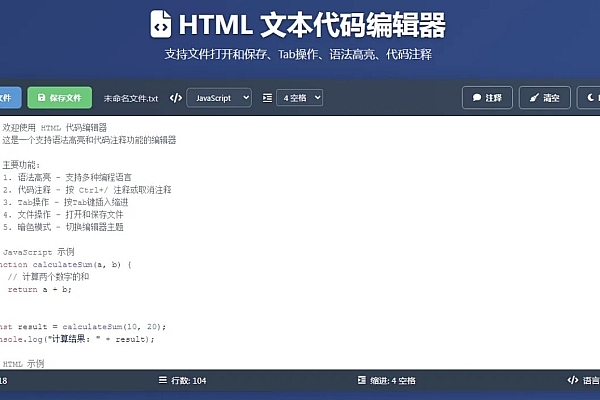Screen dimensions: 600x400
Task: Click the console.log 计算结果 line
Action: click(77, 339)
